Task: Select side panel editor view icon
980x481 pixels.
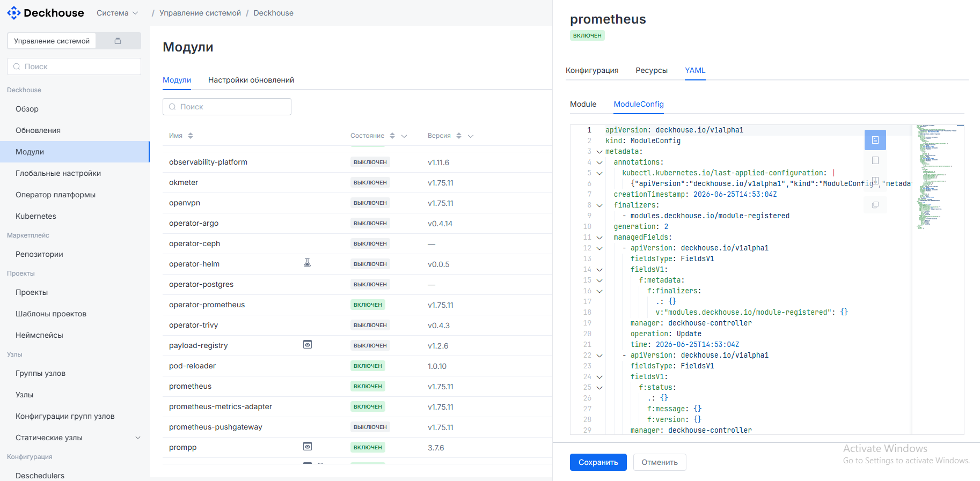Action: pos(875,160)
